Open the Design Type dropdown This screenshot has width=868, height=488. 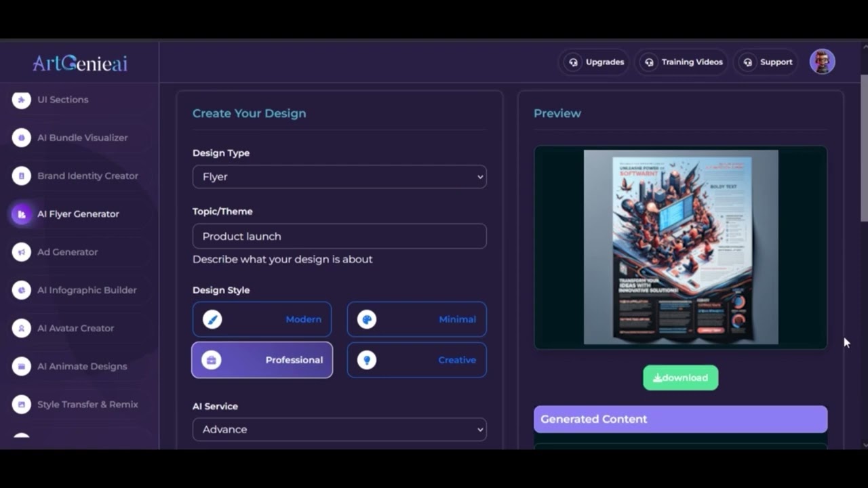click(x=339, y=177)
